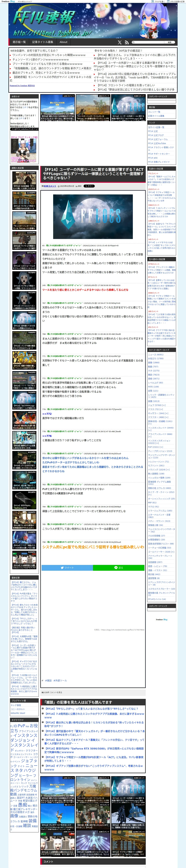Open the X (Twitter) icon in the navigation bar
The height and width of the screenshot is (868, 186).
[120, 42]
